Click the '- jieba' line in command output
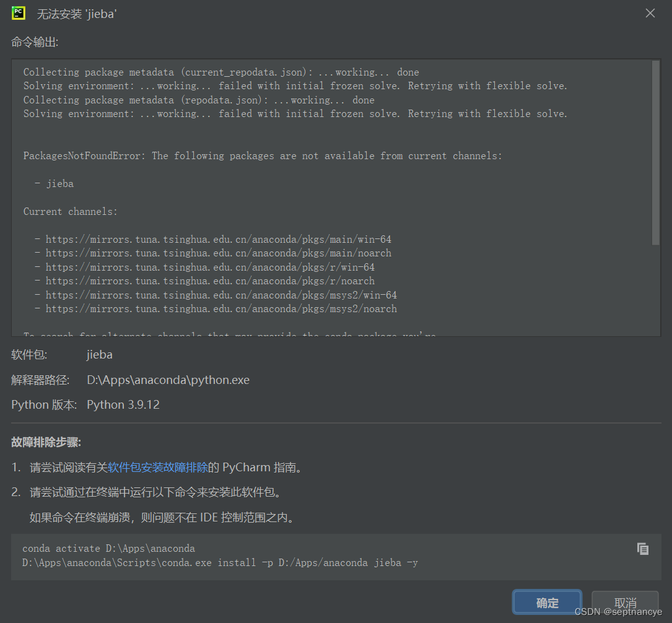672x623 pixels. [x=54, y=183]
